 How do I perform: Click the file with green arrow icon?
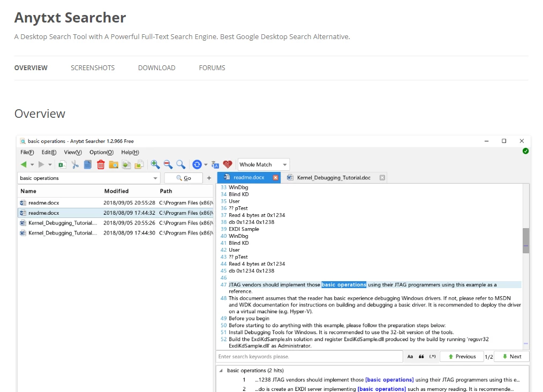click(x=126, y=164)
